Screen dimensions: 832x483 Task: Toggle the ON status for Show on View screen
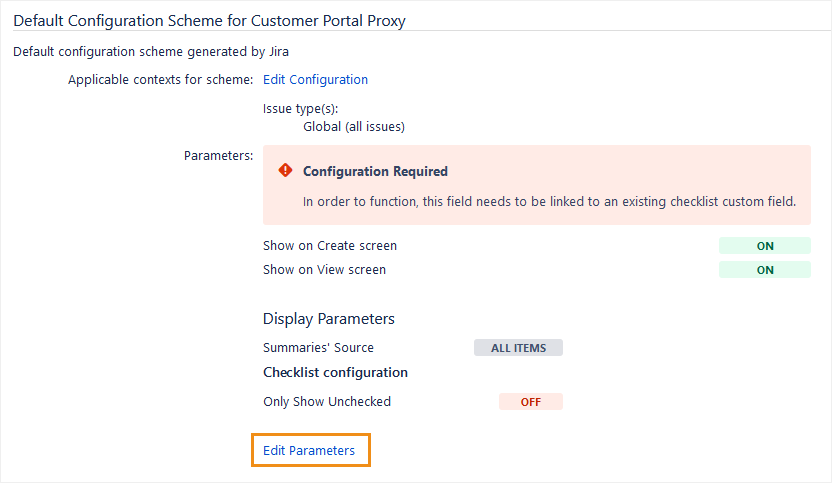click(765, 270)
